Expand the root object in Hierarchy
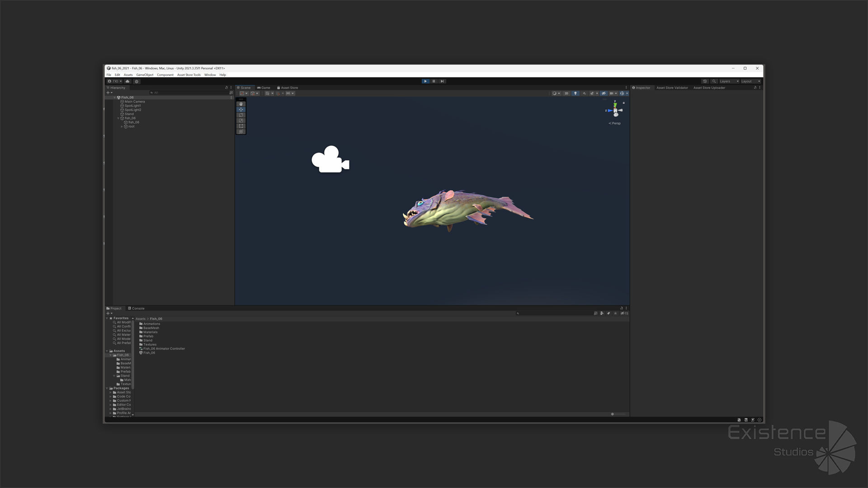868x488 pixels. pos(122,127)
